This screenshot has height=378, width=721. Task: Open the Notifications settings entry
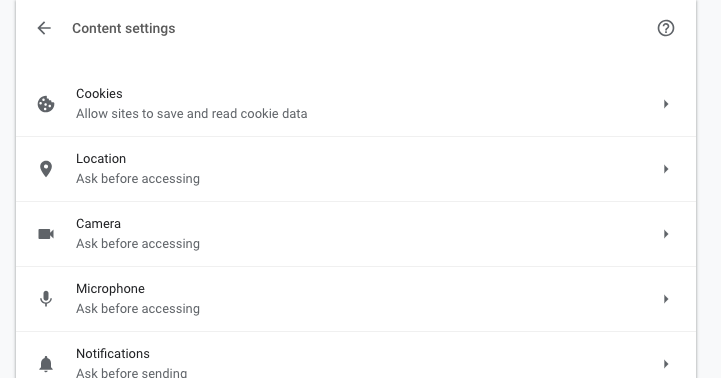[x=356, y=355]
